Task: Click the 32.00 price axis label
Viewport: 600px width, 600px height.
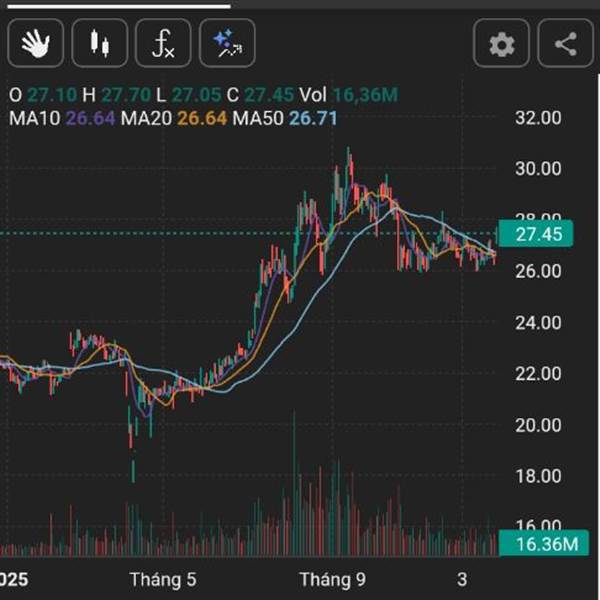Action: click(x=538, y=118)
